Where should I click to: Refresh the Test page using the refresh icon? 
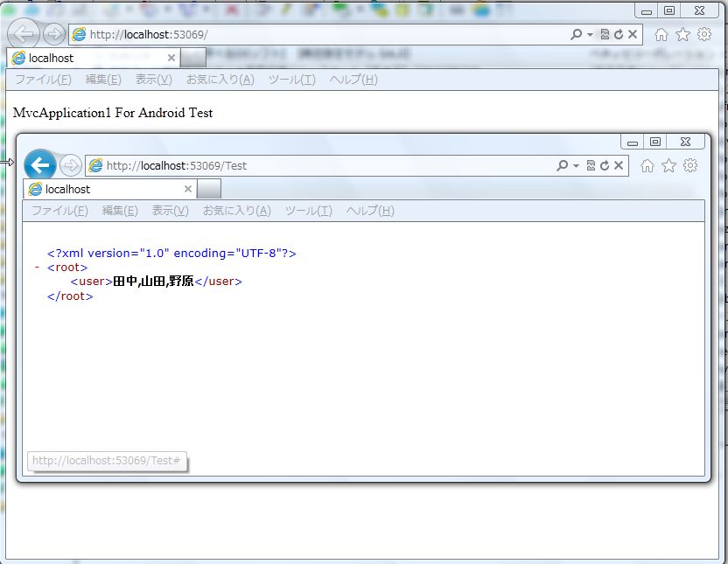pos(605,166)
